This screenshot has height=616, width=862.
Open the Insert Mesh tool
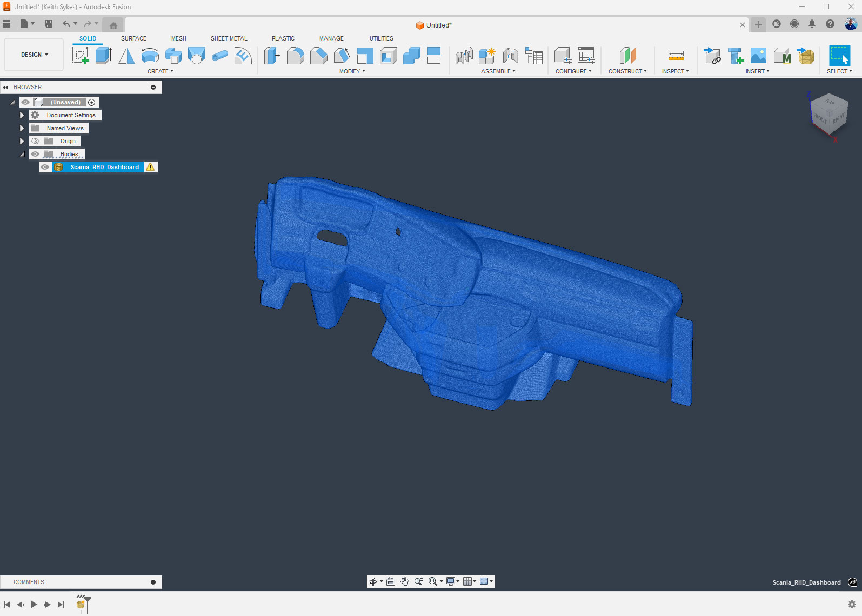tap(806, 56)
